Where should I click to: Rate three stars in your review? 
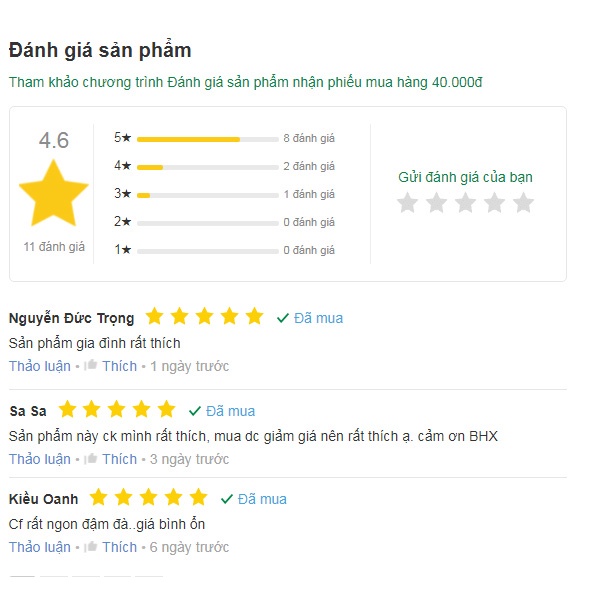(465, 203)
